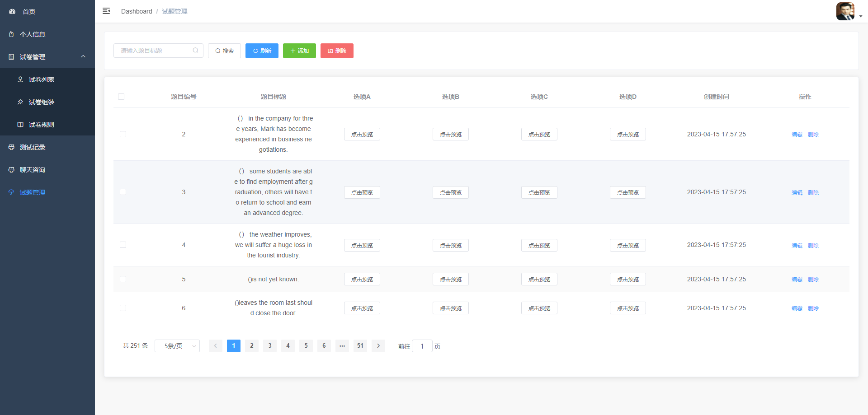Click the 试题管理 sidebar icon
The width and height of the screenshot is (868, 415).
click(x=11, y=192)
